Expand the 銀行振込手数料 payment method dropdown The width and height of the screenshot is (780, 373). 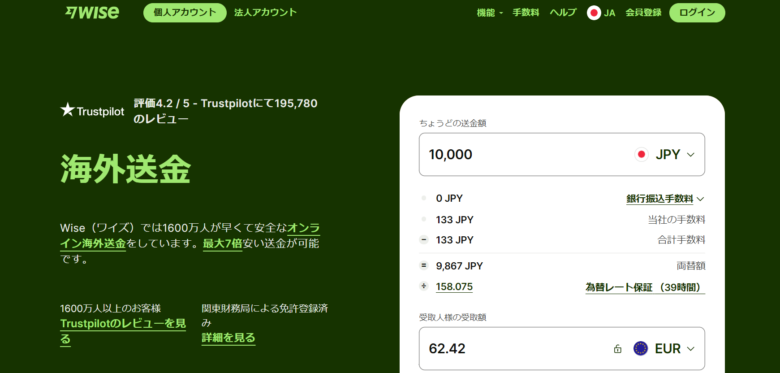click(665, 199)
